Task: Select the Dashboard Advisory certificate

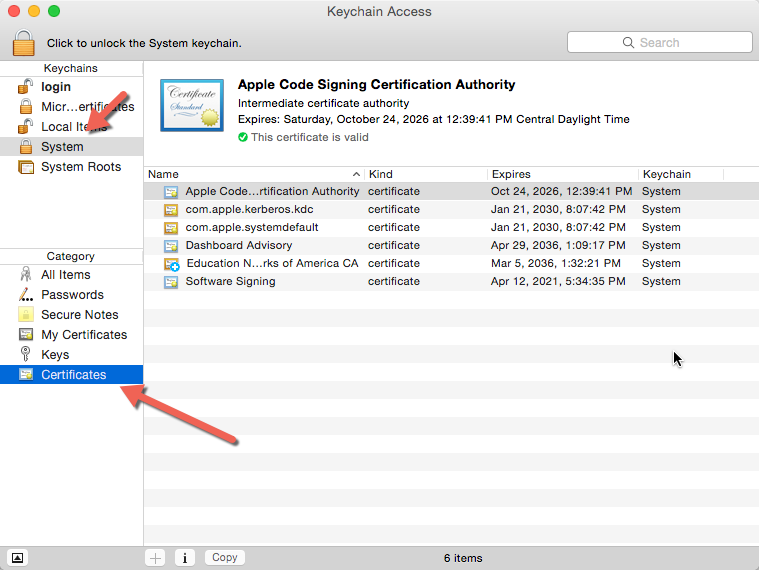Action: point(451,245)
